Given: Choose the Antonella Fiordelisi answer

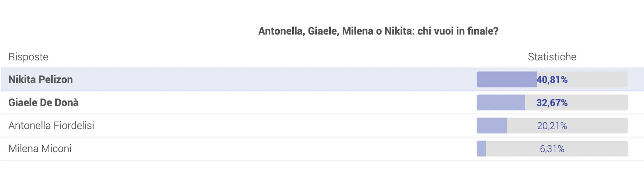Looking at the screenshot, I should pyautogui.click(x=322, y=126).
